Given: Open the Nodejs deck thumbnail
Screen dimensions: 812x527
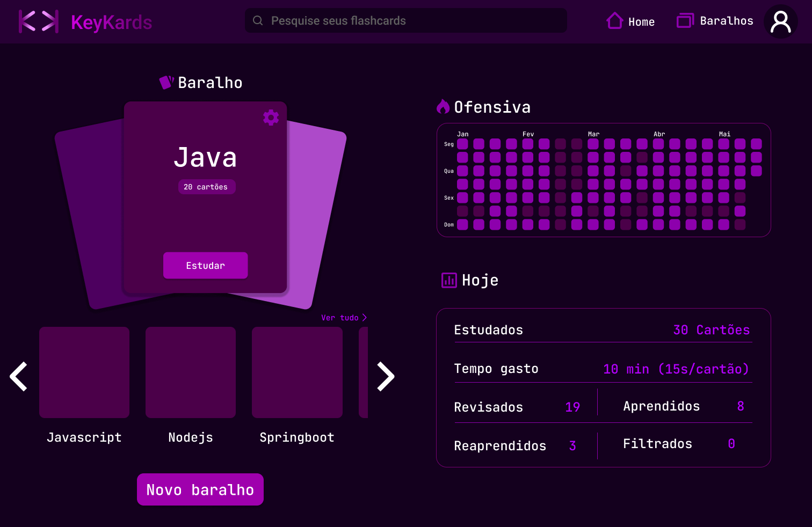Looking at the screenshot, I should point(191,372).
